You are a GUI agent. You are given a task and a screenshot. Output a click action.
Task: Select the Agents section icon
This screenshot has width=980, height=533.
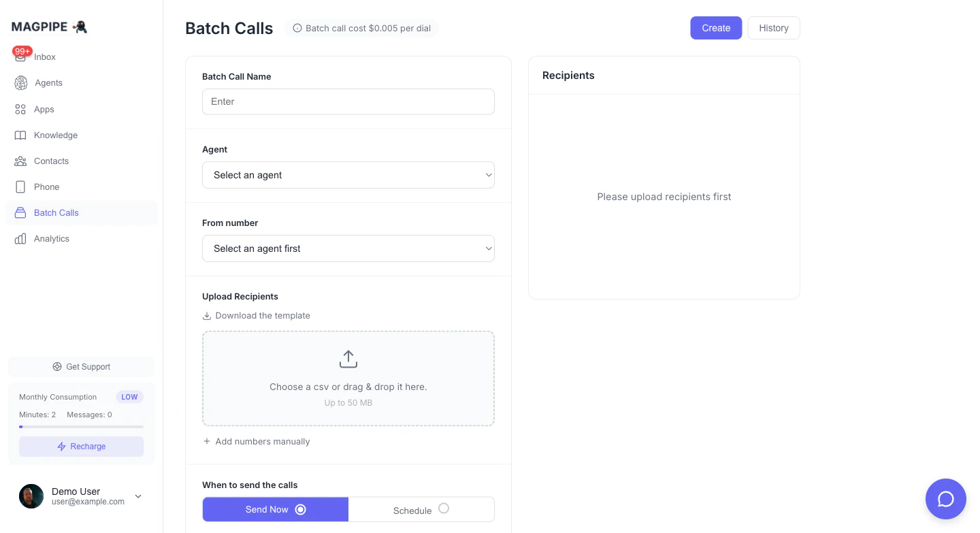pos(20,82)
